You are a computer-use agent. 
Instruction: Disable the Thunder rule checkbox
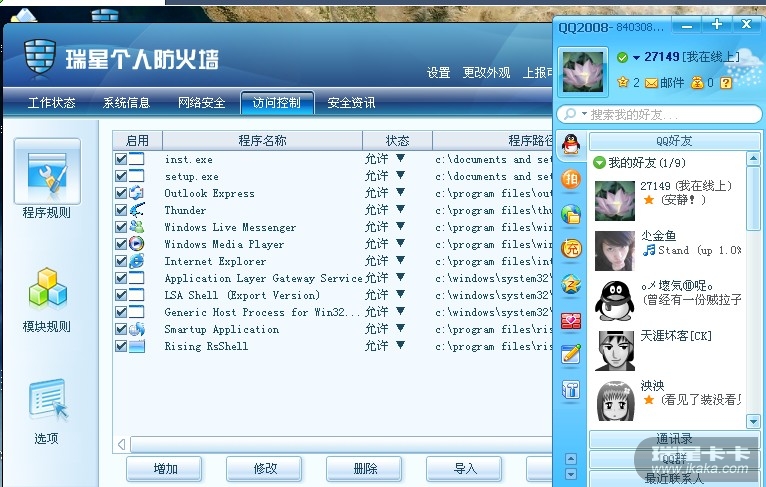[121, 210]
